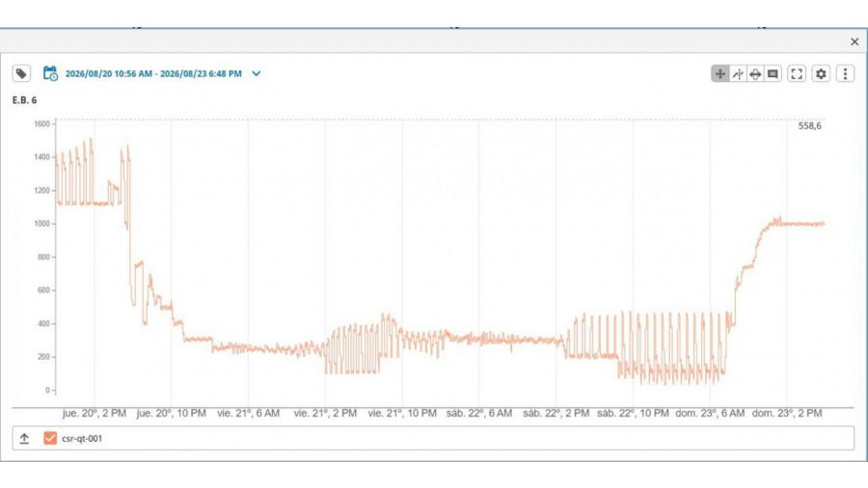Click the date range 2026/08/20 - 2026/08/23 text
This screenshot has height=488, width=868.
click(x=153, y=73)
